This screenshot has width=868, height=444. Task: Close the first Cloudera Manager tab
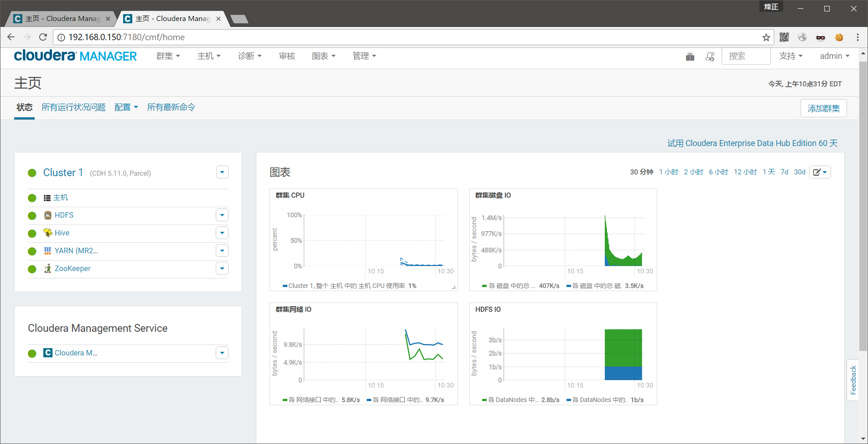coord(108,19)
